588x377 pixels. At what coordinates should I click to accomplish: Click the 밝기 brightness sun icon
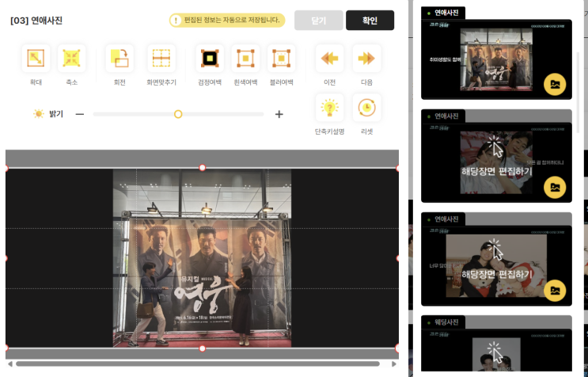pos(38,114)
